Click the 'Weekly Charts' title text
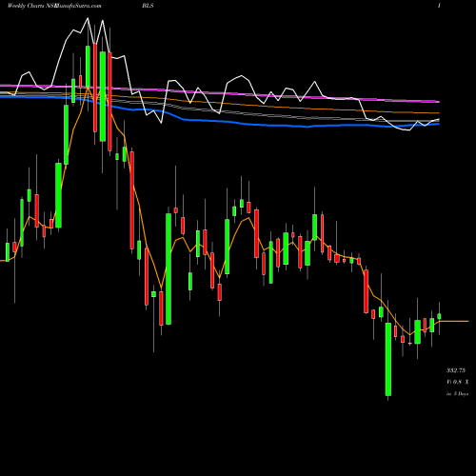The width and height of the screenshot is (476, 476). [x=27, y=6]
